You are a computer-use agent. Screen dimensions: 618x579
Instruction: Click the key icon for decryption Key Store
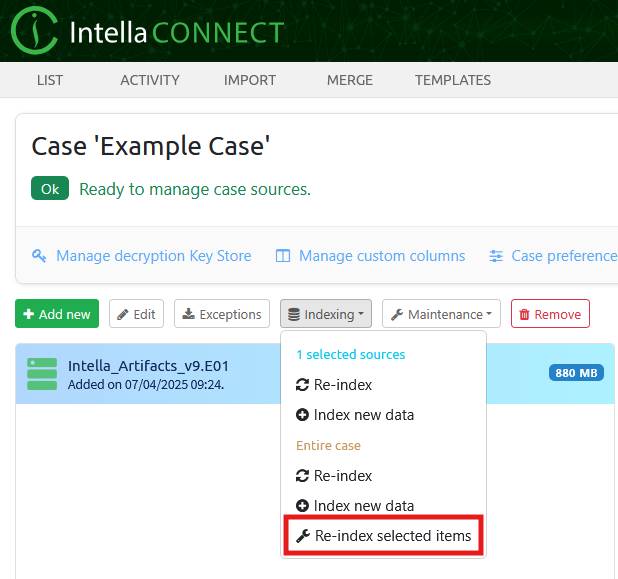[x=40, y=256]
